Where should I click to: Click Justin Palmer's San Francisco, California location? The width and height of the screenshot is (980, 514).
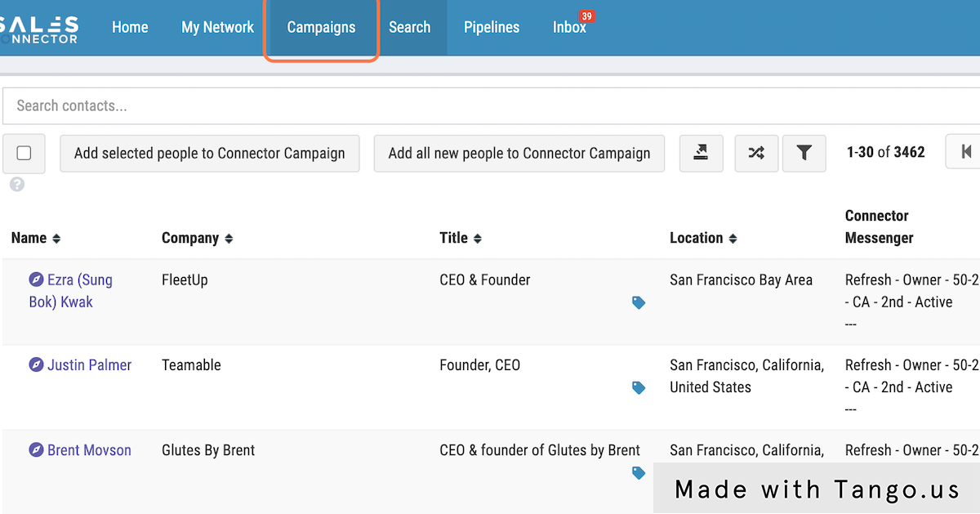click(747, 376)
